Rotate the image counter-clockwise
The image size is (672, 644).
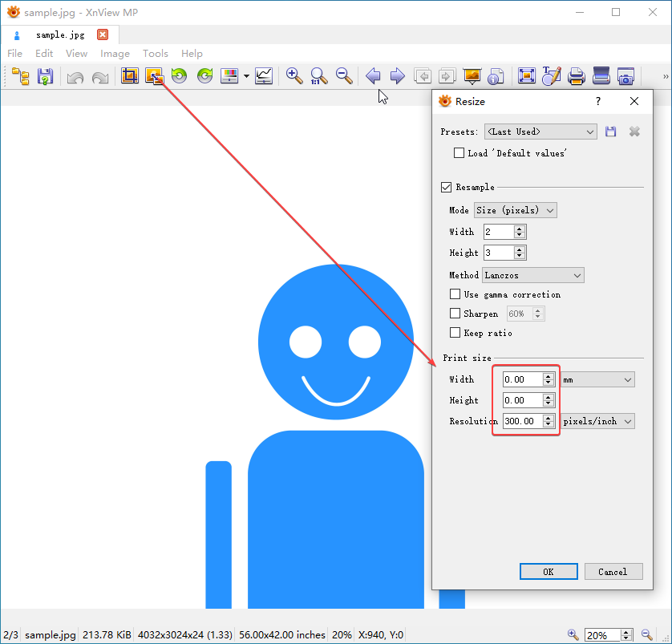180,76
